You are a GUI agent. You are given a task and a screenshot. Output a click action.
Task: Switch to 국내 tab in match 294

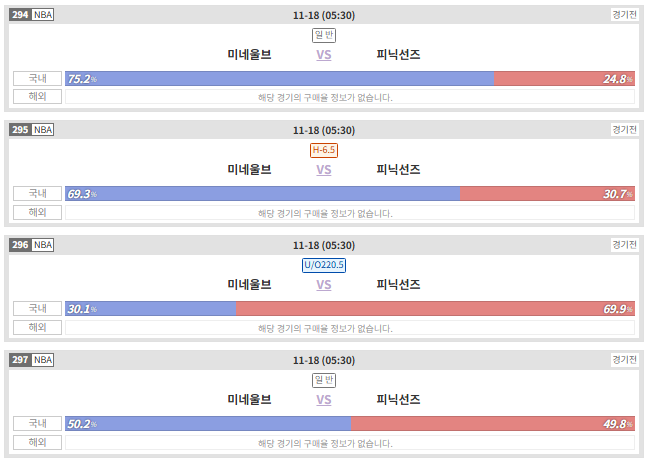(x=38, y=78)
